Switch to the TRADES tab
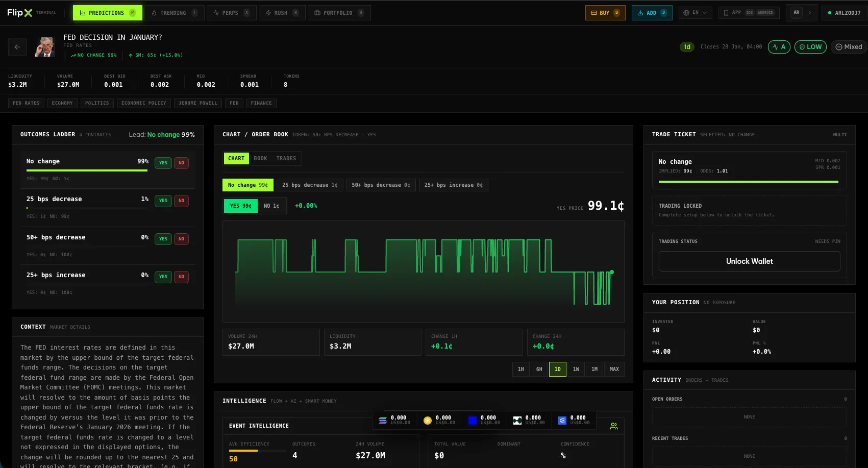 pos(286,158)
